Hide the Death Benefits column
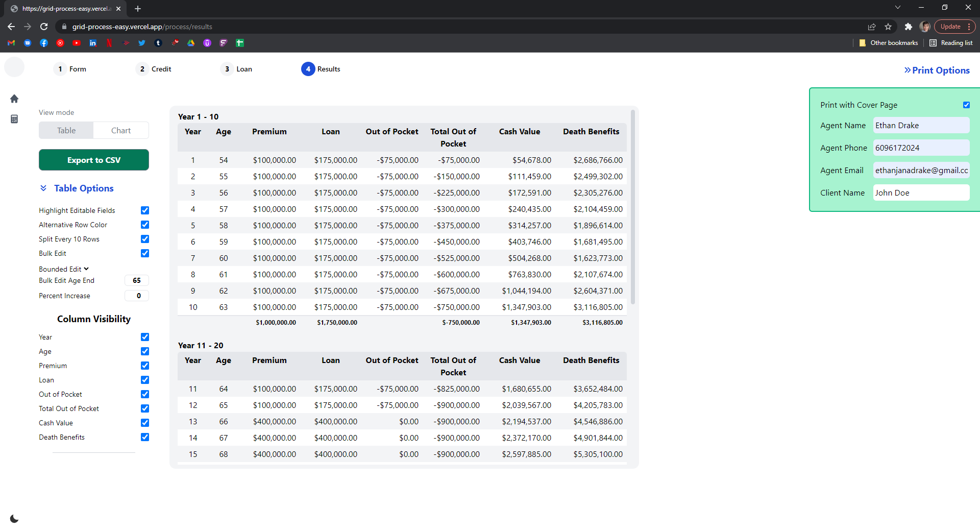The height and width of the screenshot is (531, 980). 145,437
